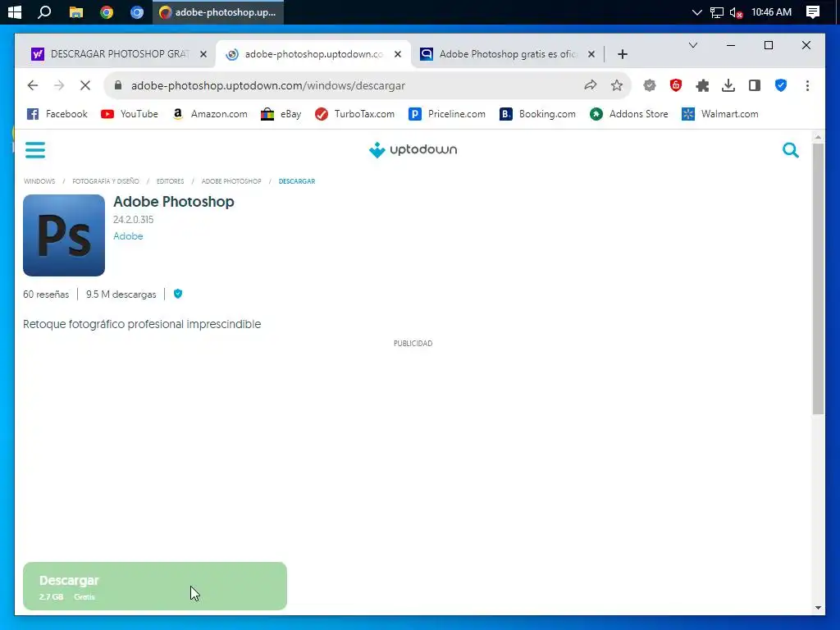Open the Addons Store bookmark
This screenshot has height=630, width=840.
629,114
